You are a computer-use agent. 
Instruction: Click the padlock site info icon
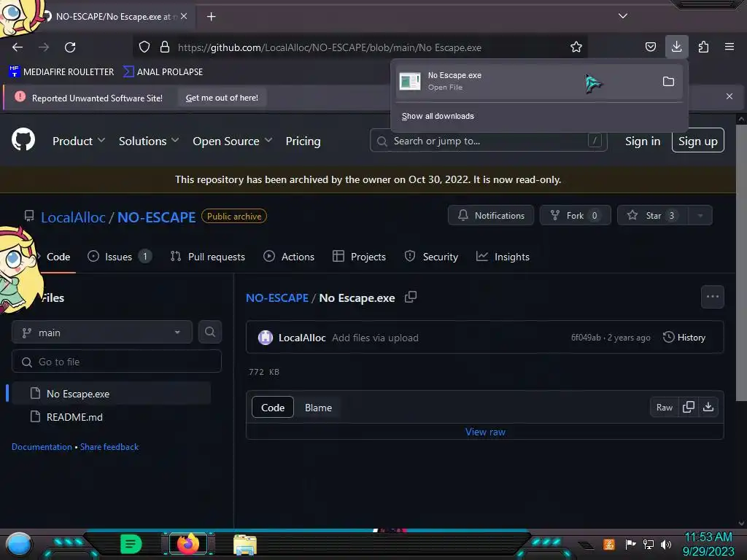click(x=165, y=47)
